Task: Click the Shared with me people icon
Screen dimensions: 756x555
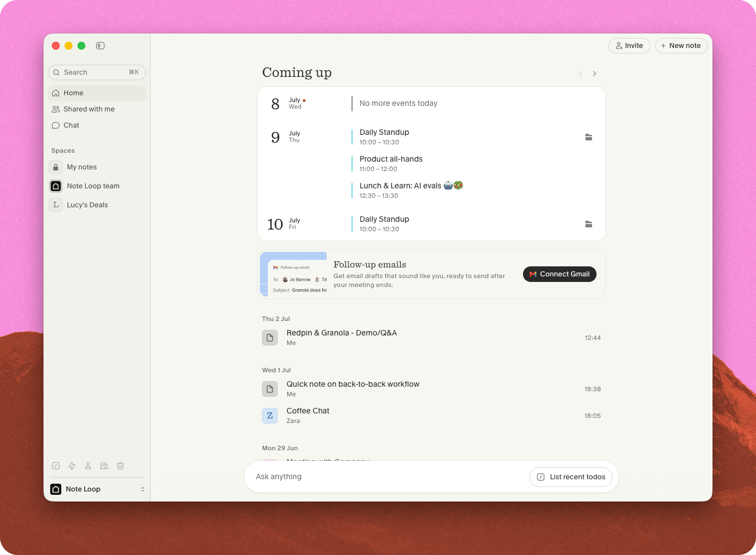Action: tap(56, 109)
